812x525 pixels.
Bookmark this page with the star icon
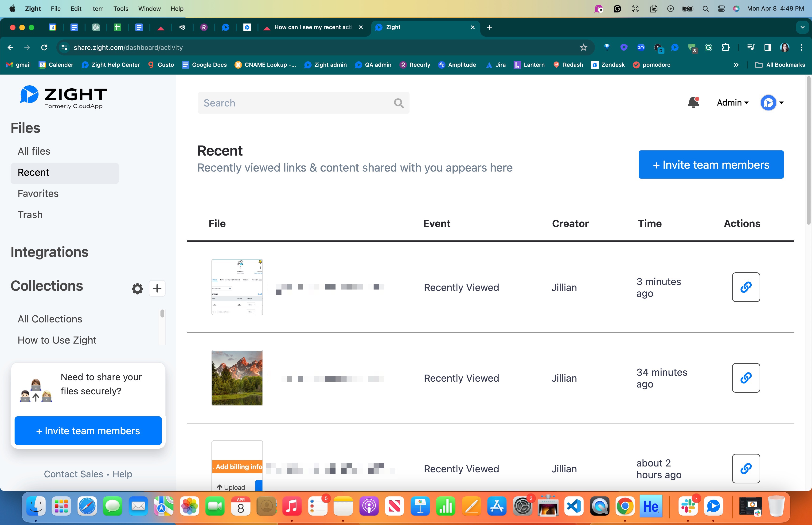click(x=583, y=47)
